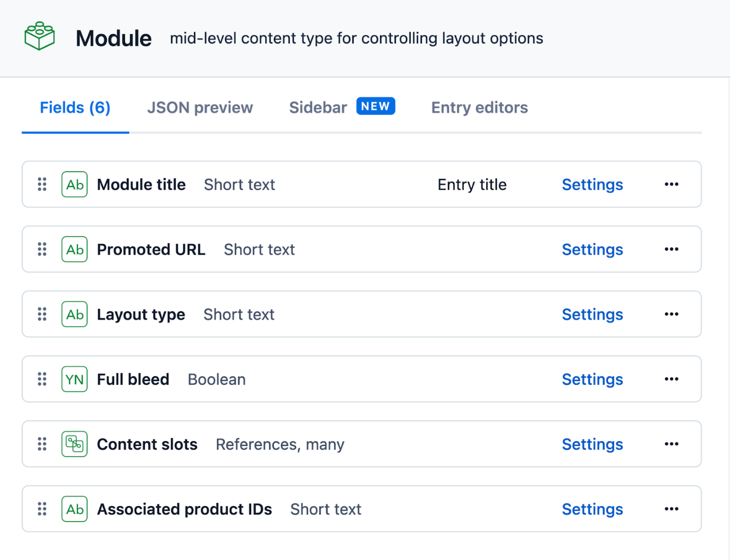Click the YN boolean icon for Full bleed

coord(75,379)
